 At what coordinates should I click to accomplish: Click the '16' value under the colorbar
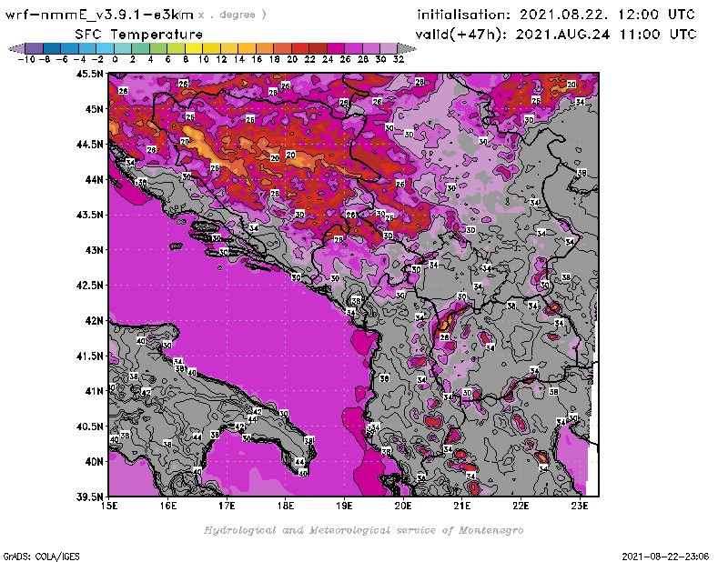click(257, 59)
